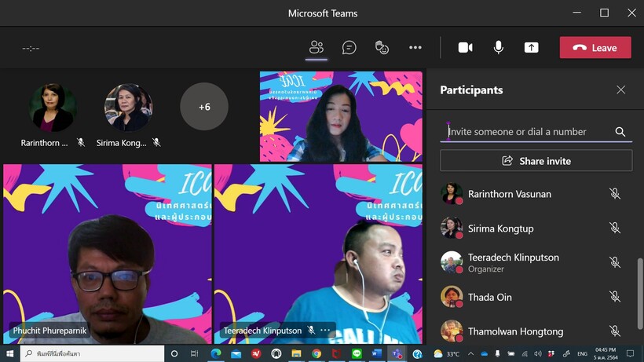Expand the +6 more participants bubble

(204, 106)
